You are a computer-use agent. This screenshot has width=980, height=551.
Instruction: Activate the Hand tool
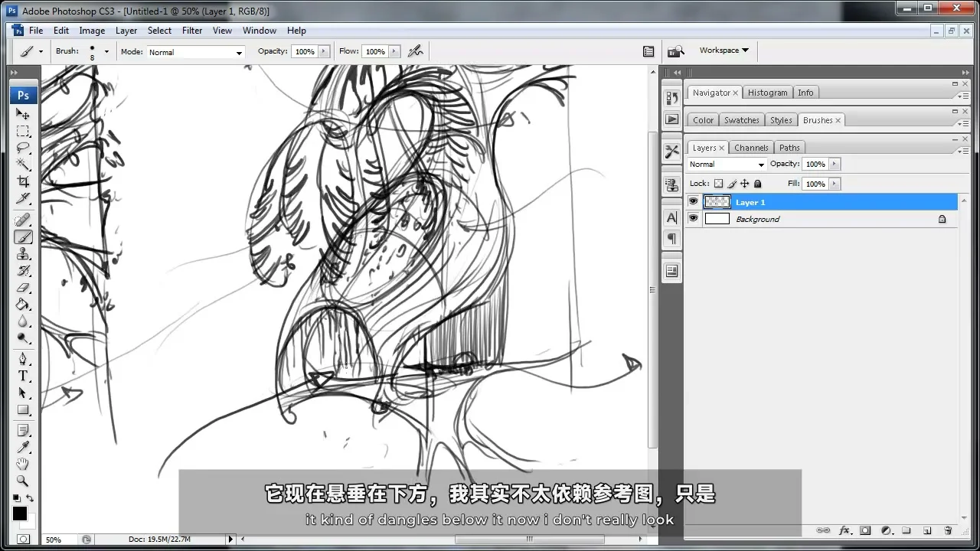[23, 464]
